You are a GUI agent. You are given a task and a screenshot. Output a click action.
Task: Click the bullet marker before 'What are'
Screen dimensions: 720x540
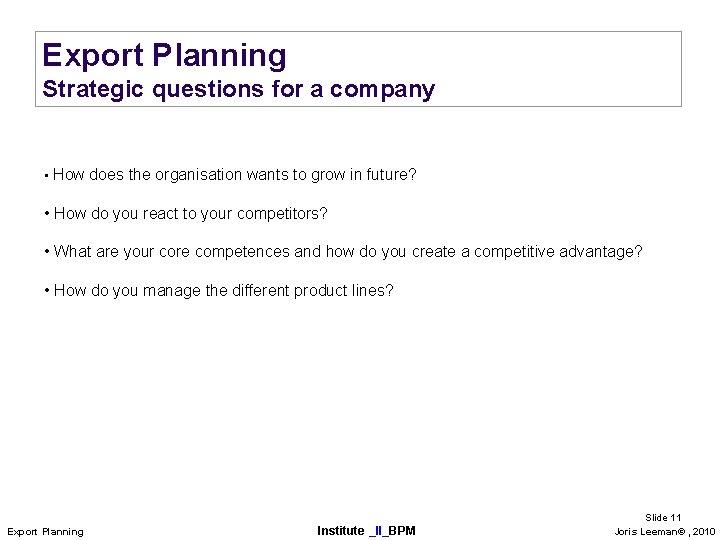coord(47,252)
